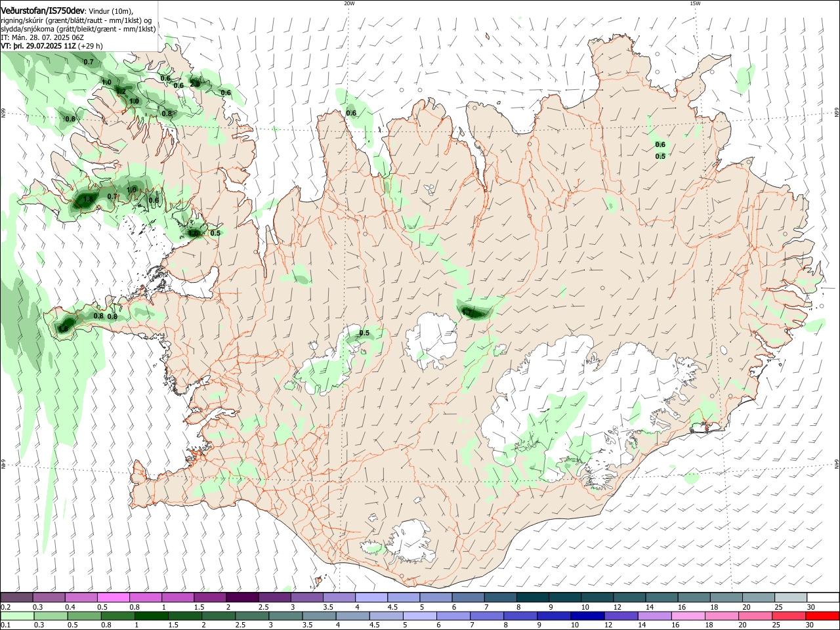840x630 pixels.
Task: Click the Veðurstofan/IS750dev title text
Action: (43, 11)
